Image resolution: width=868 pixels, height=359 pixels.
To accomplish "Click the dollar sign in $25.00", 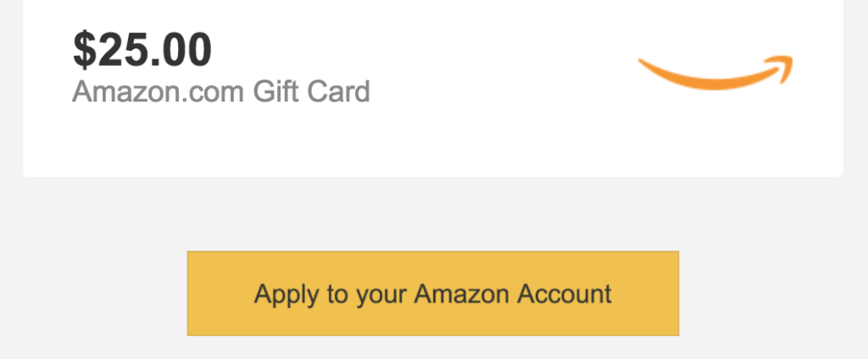I will pyautogui.click(x=85, y=50).
